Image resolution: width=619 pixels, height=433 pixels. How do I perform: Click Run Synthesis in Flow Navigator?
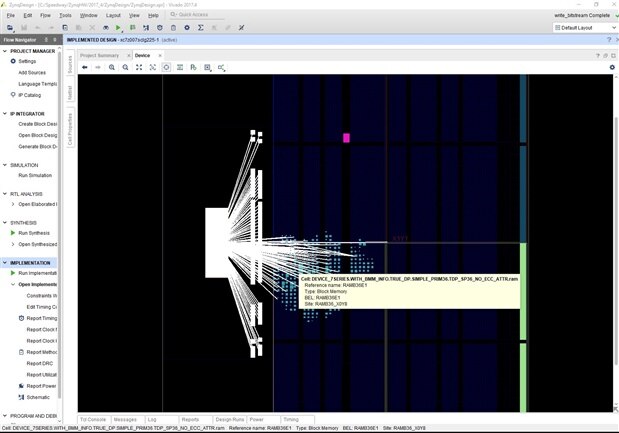35,232
